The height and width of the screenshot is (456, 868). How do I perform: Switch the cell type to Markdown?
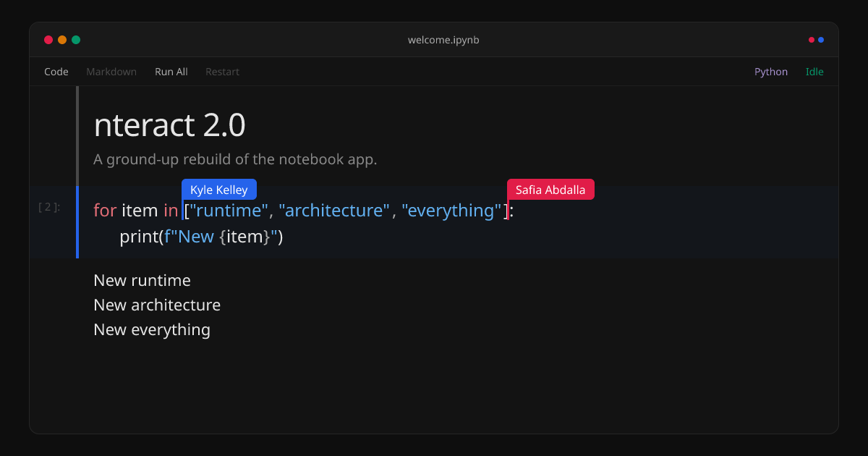click(111, 72)
